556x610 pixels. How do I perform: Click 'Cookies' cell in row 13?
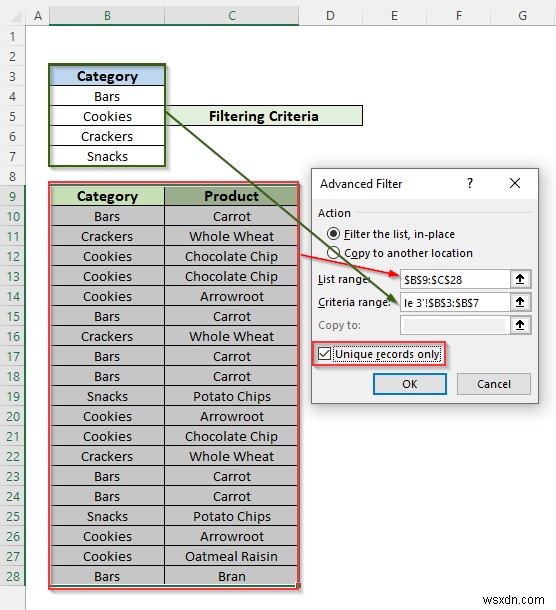coord(107,276)
